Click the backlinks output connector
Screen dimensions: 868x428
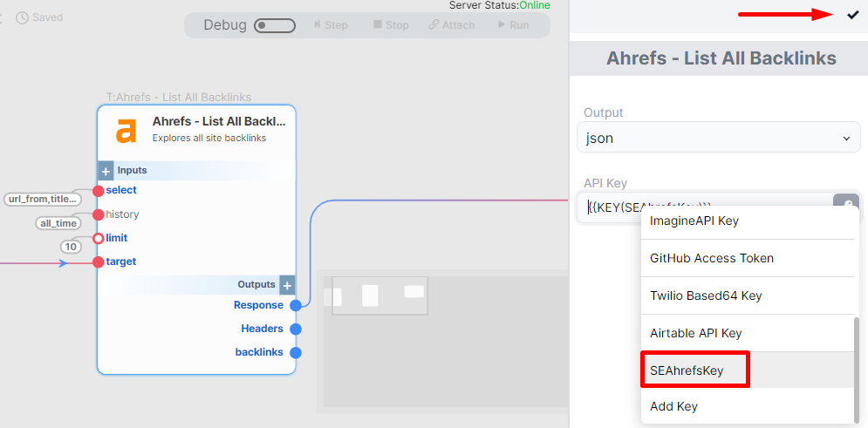[x=296, y=352]
